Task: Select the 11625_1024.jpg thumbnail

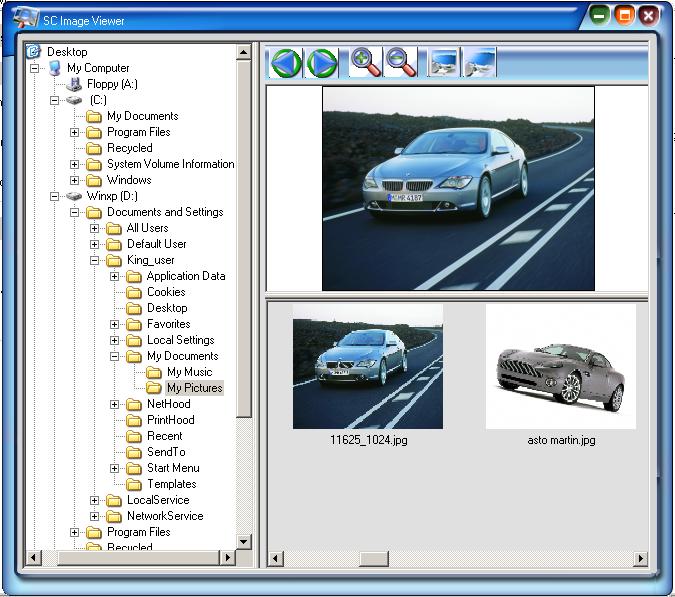Action: 368,367
